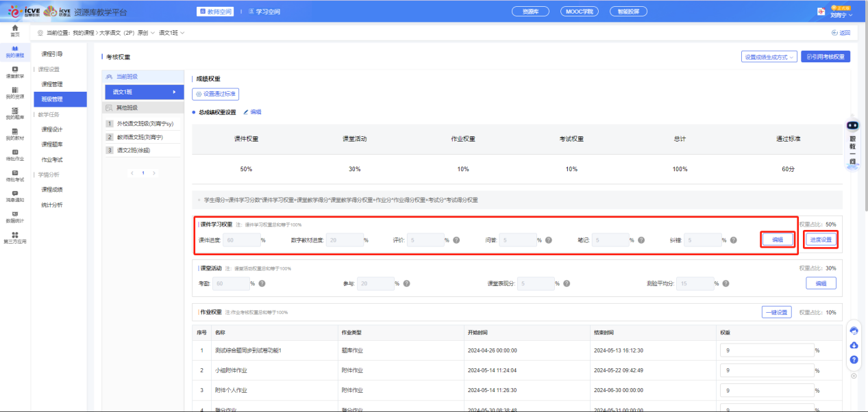Image resolution: width=868 pixels, height=412 pixels.
Task: Click the help icon beside 评价 field
Action: [456, 240]
